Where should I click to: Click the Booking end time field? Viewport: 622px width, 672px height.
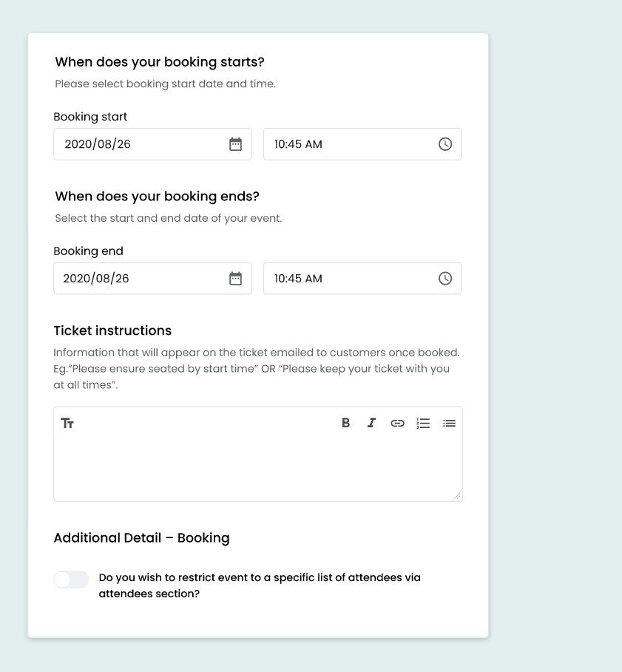[x=362, y=279]
